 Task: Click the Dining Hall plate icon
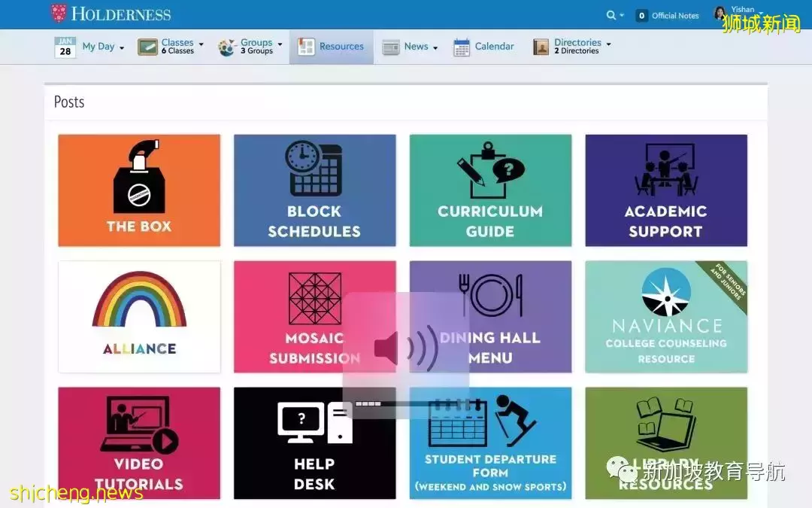tap(490, 295)
